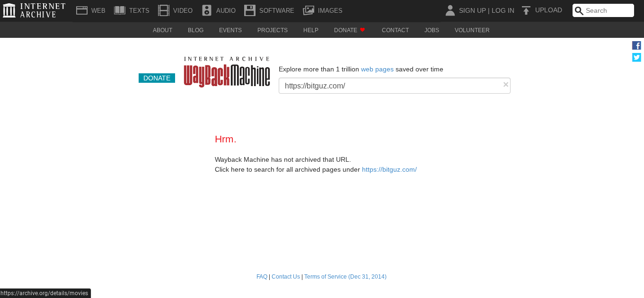This screenshot has height=298, width=644.
Task: Open the VIDEO collection icon
Action: click(x=163, y=10)
